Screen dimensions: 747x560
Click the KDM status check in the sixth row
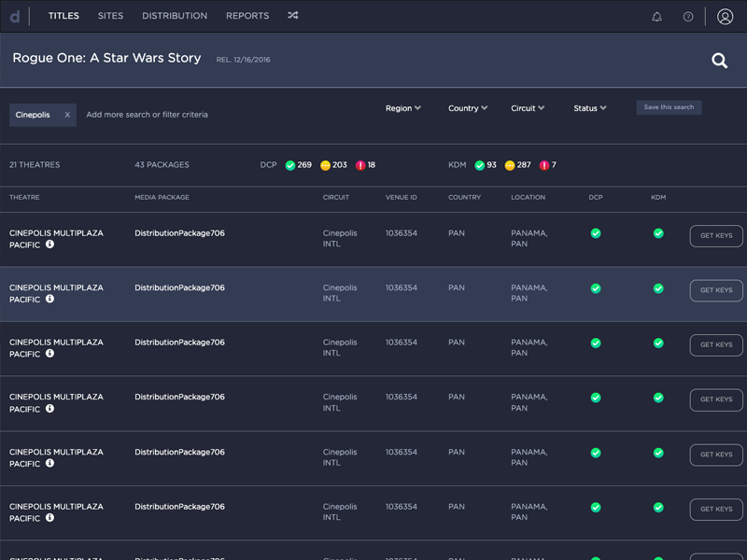[658, 507]
